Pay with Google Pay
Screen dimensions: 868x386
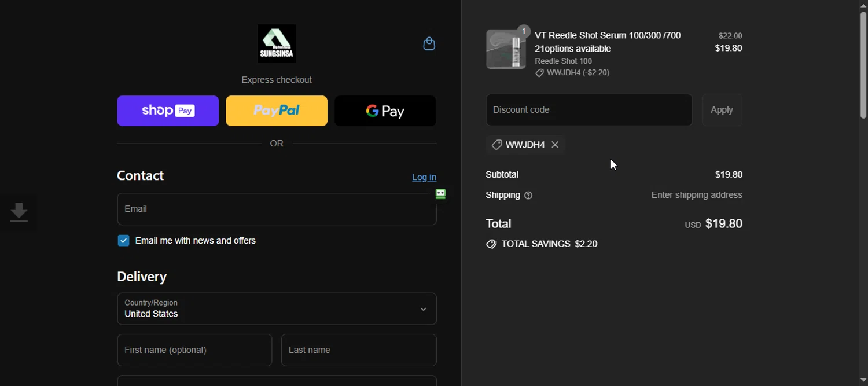(385, 111)
